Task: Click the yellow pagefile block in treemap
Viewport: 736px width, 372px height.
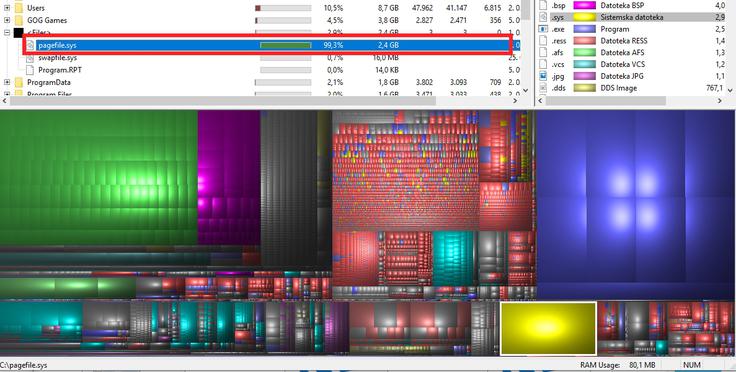Action: tap(548, 328)
